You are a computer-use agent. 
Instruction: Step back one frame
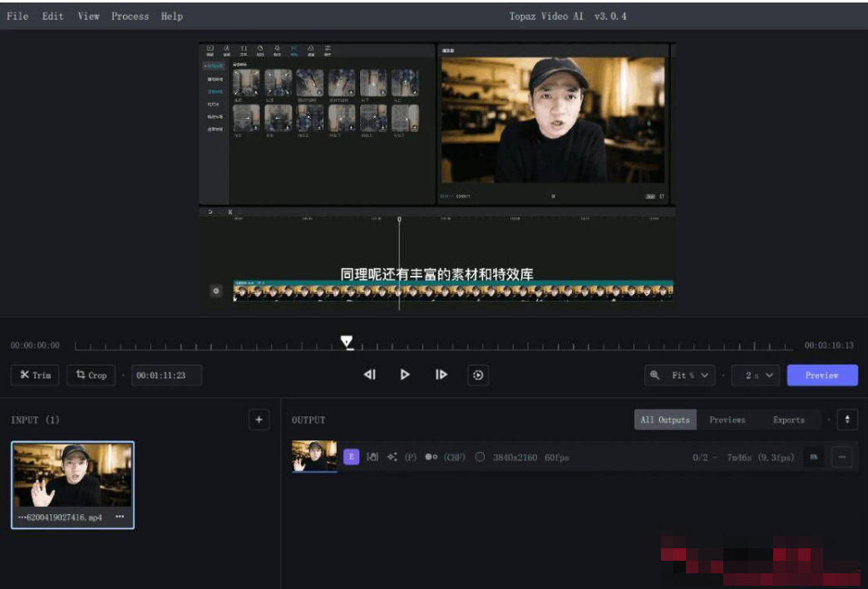coord(370,375)
